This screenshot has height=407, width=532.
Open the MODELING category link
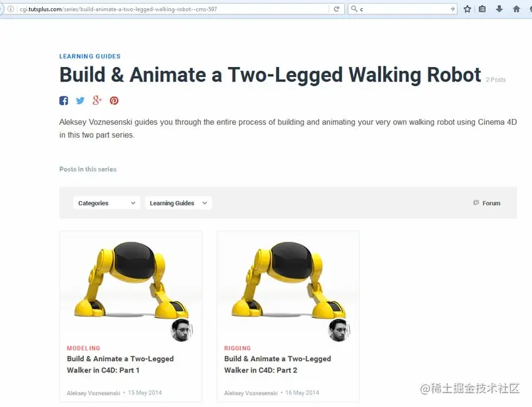click(83, 348)
